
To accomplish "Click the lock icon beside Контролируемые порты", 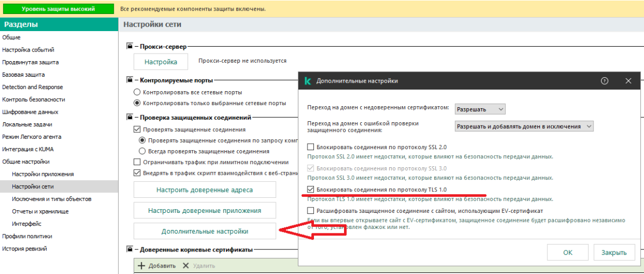I will click(129, 80).
